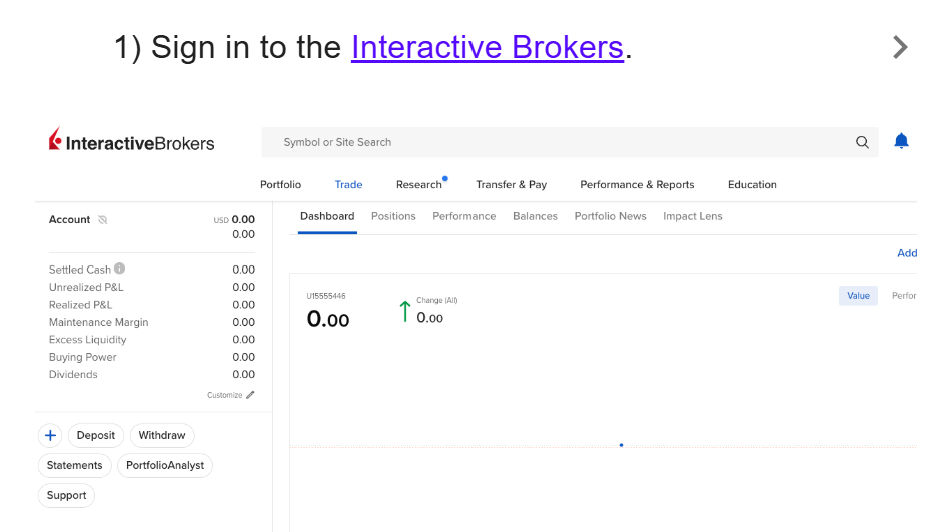
Task: Click the Buying Power label
Action: [x=83, y=357]
